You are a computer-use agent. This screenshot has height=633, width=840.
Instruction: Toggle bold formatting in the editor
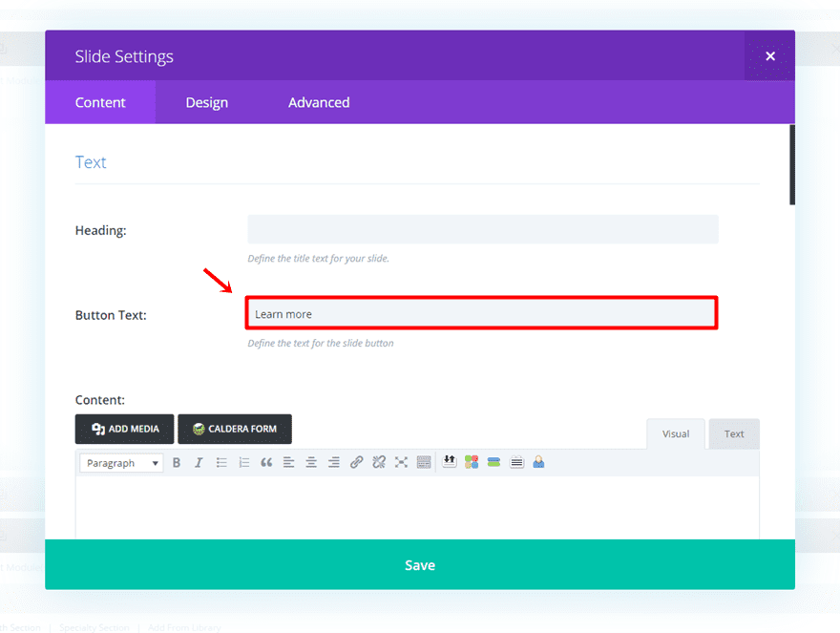point(177,463)
